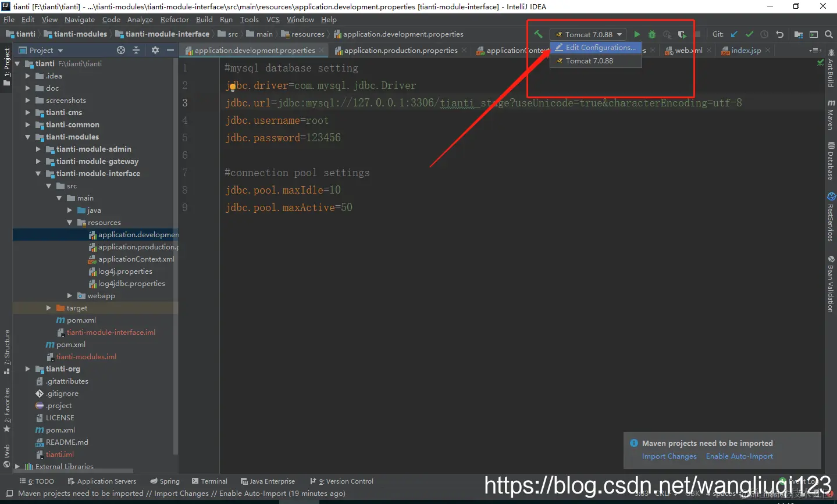837x504 pixels.
Task: Open Project panel settings gear
Action: pos(155,50)
